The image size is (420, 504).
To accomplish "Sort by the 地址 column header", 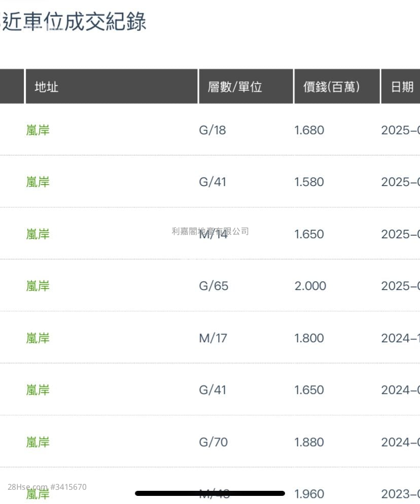I will pyautogui.click(x=112, y=87).
